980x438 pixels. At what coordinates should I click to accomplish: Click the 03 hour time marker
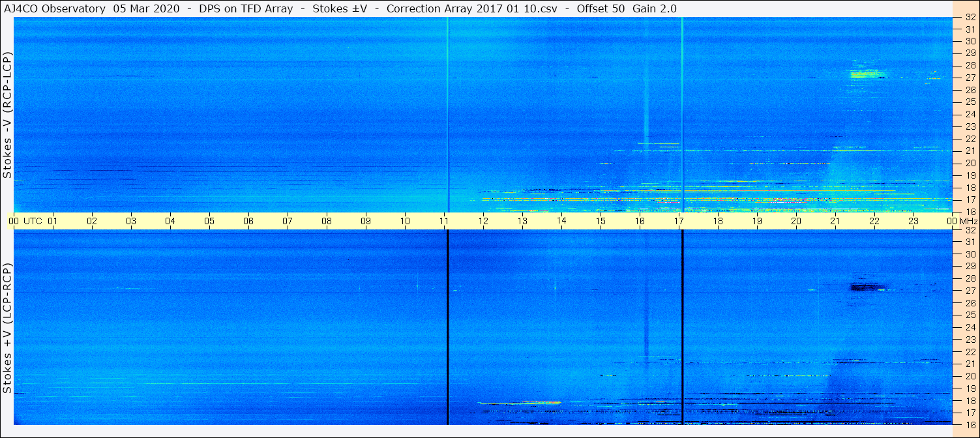(131, 221)
